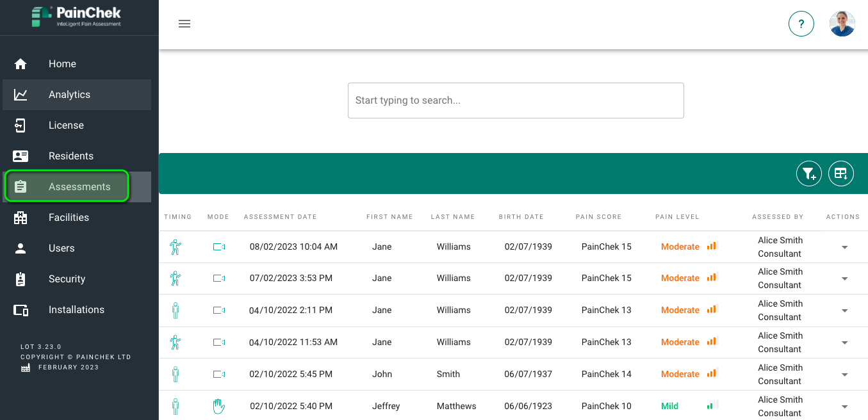Click the PainChek logo

(76, 17)
